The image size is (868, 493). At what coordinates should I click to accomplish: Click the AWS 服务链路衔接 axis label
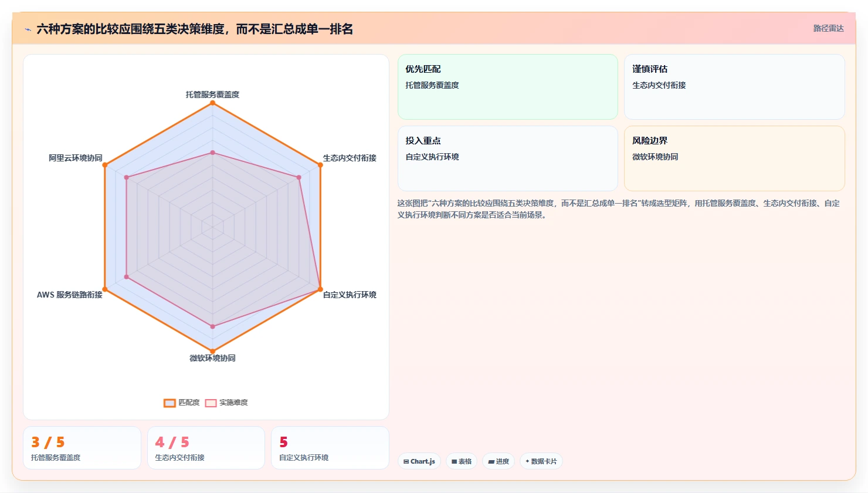(x=69, y=295)
